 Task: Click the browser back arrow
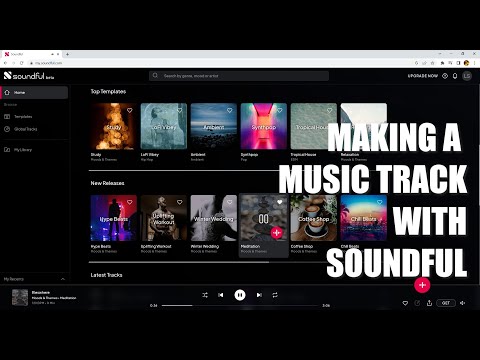pyautogui.click(x=5, y=63)
